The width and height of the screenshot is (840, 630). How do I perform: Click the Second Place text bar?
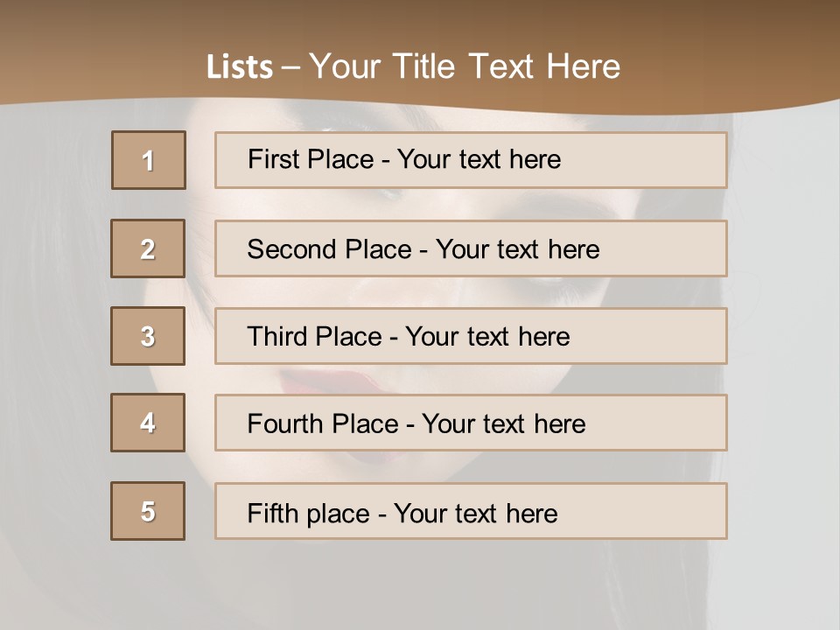point(471,248)
